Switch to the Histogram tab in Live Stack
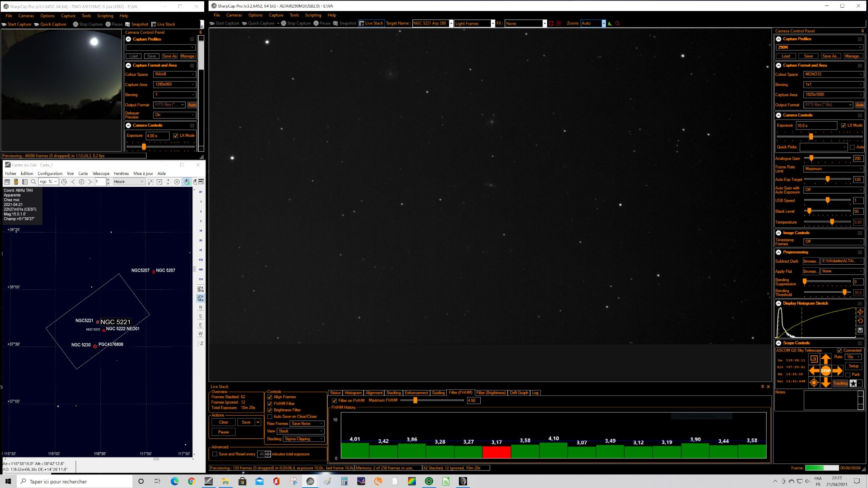The height and width of the screenshot is (488, 868). tap(353, 393)
